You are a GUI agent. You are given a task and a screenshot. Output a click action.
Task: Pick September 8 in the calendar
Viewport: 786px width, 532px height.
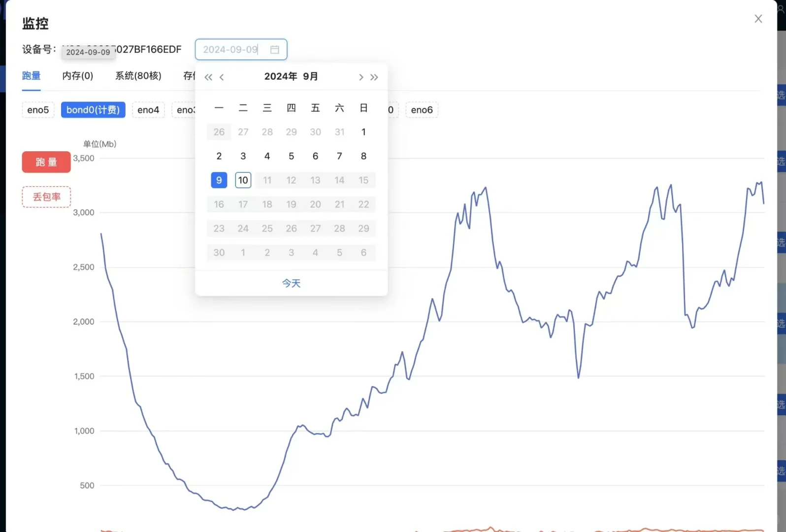click(x=363, y=156)
